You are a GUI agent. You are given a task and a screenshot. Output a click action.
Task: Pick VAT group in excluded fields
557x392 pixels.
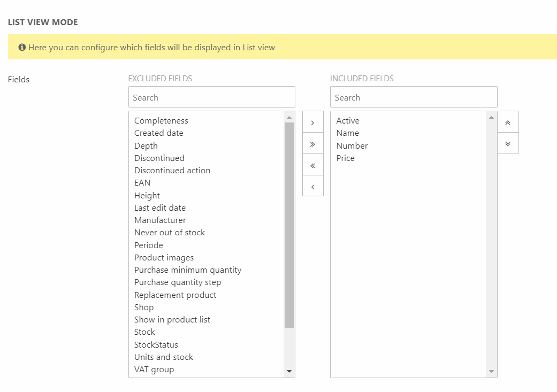coord(154,370)
